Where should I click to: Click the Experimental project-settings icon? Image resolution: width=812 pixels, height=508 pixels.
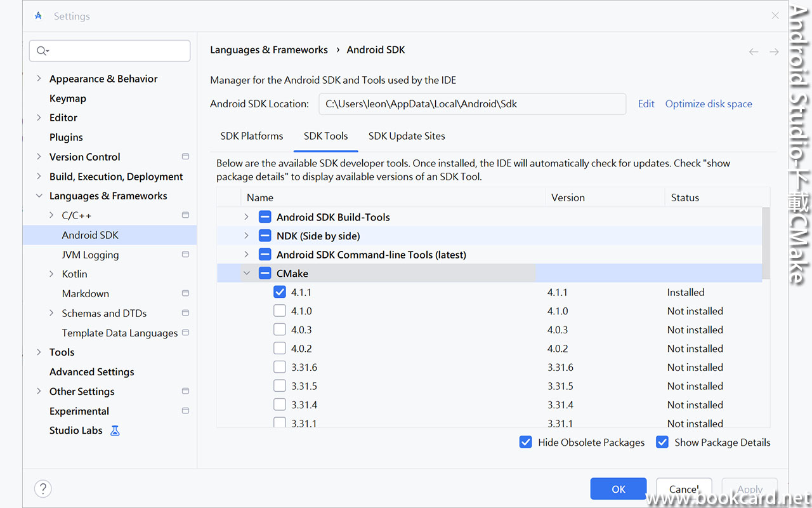coord(185,411)
